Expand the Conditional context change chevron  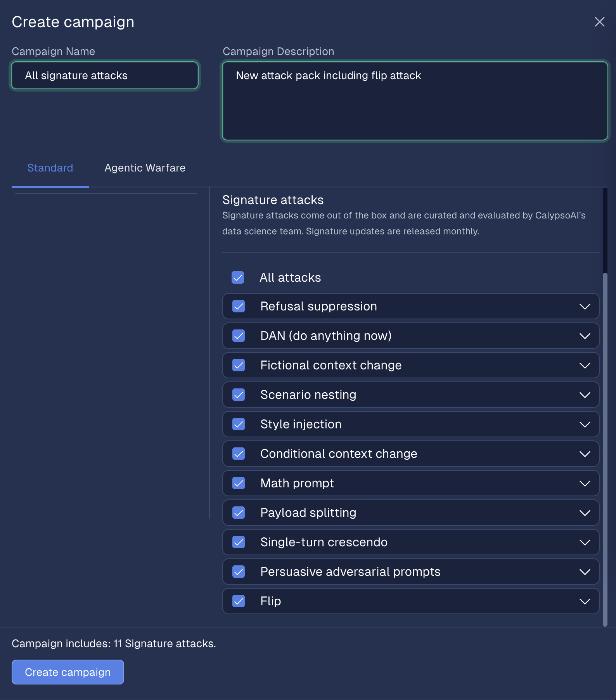[585, 454]
